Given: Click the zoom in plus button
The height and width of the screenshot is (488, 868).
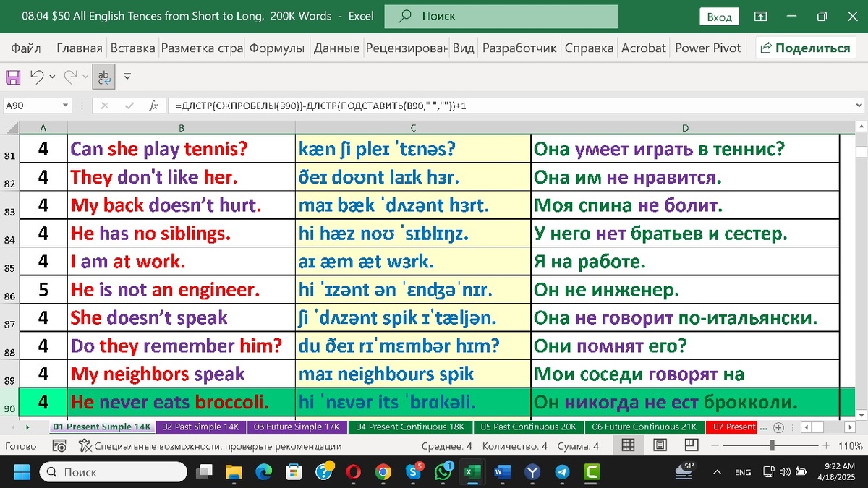Looking at the screenshot, I should point(827,446).
